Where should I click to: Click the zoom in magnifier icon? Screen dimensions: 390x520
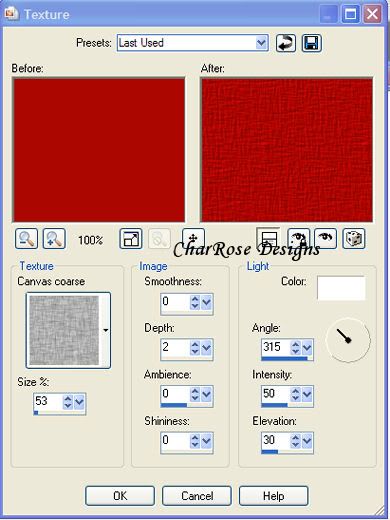point(54,239)
